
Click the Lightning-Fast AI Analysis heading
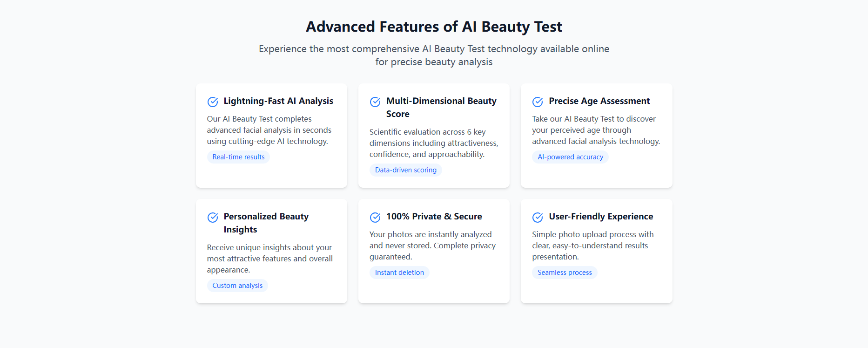tap(278, 101)
